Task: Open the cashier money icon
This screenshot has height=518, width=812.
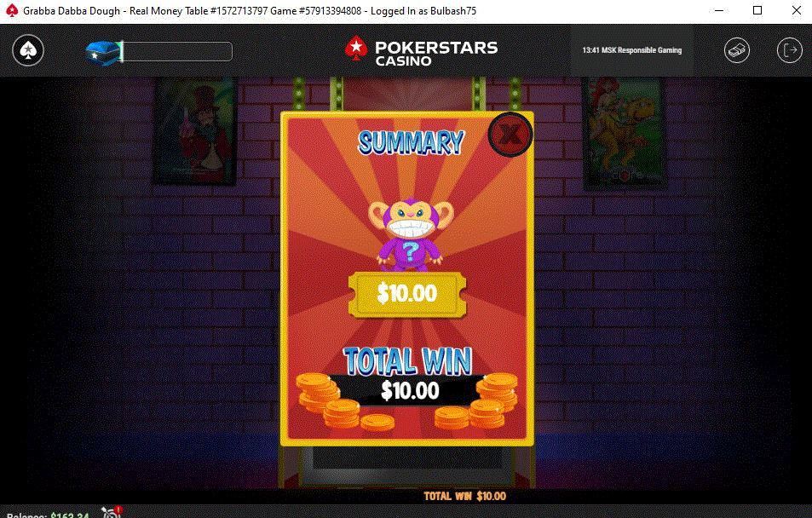Action: (737, 50)
